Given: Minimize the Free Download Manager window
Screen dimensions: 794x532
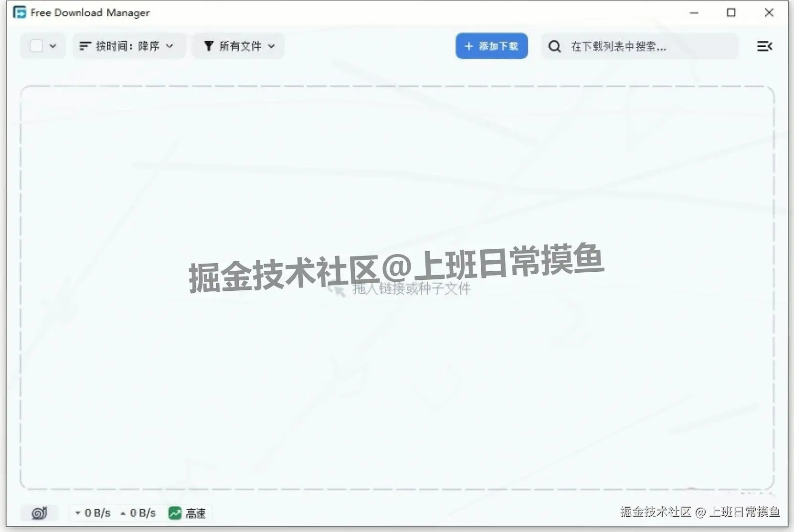Looking at the screenshot, I should (x=694, y=12).
